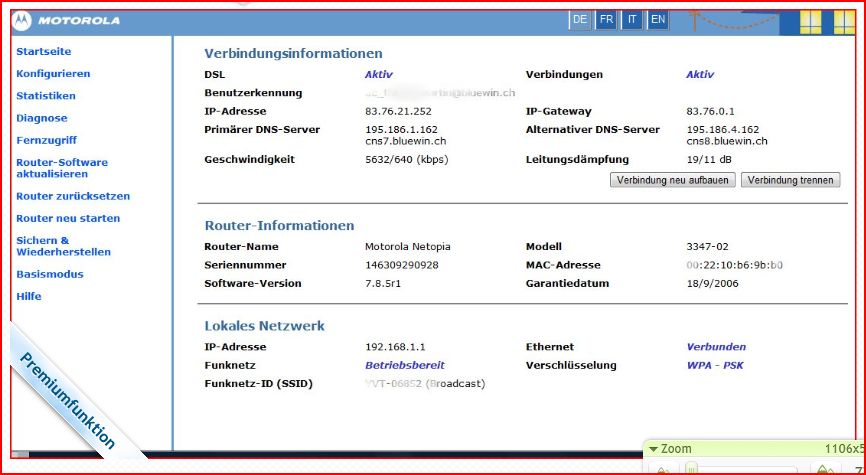This screenshot has width=866, height=475.
Task: Click the Verbindungsinformationen heading
Action: [x=293, y=54]
